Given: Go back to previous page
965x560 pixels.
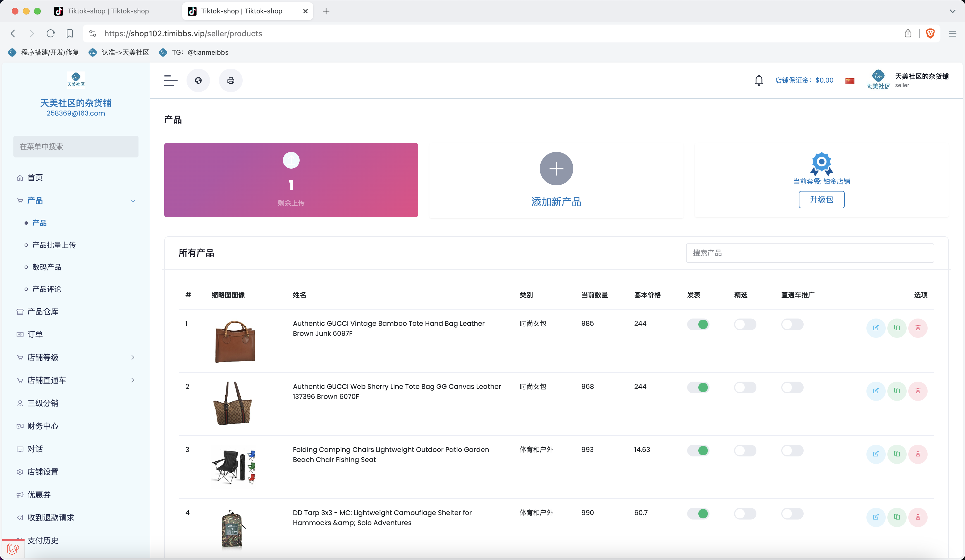Looking at the screenshot, I should (x=13, y=34).
